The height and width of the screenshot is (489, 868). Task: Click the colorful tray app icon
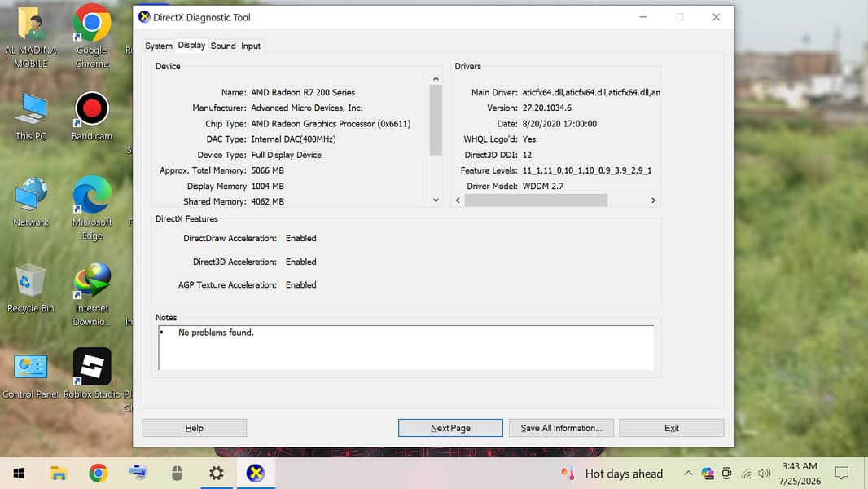point(708,474)
